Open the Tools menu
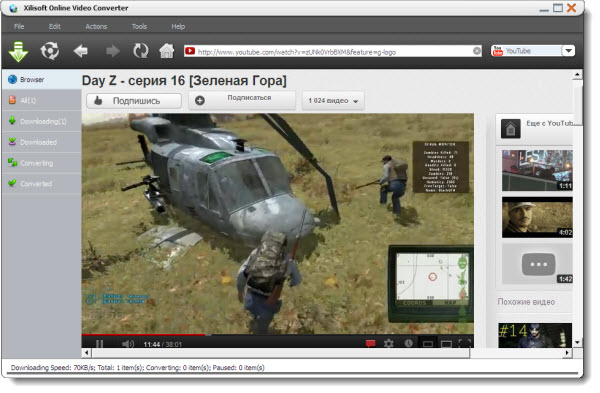This screenshot has height=393, width=600. pyautogui.click(x=139, y=26)
